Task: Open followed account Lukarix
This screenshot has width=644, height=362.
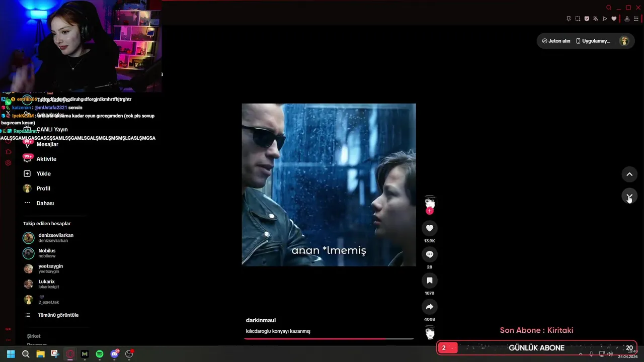Action: (x=42, y=284)
